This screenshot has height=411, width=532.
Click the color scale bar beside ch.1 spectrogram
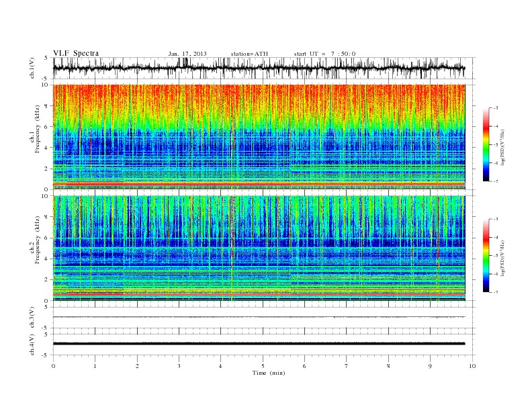[x=486, y=144]
